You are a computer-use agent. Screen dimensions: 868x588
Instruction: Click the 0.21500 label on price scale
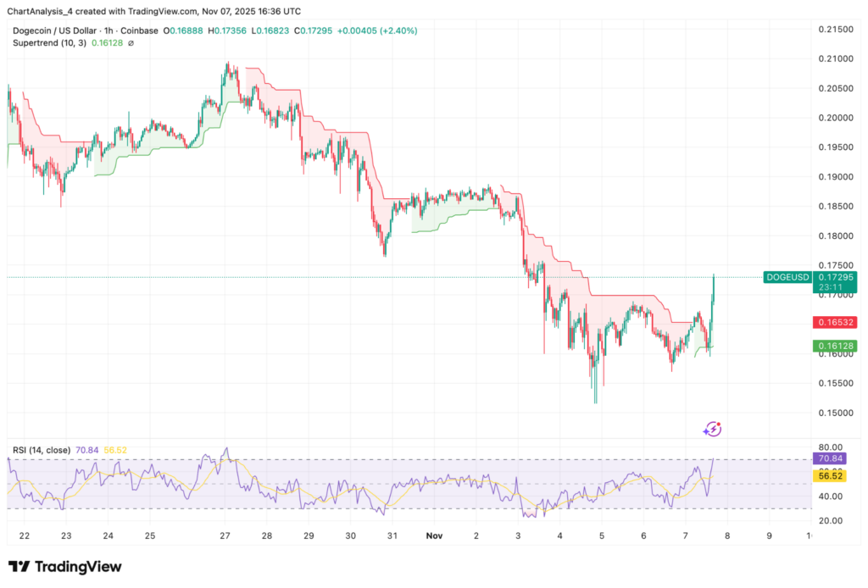[x=834, y=30]
